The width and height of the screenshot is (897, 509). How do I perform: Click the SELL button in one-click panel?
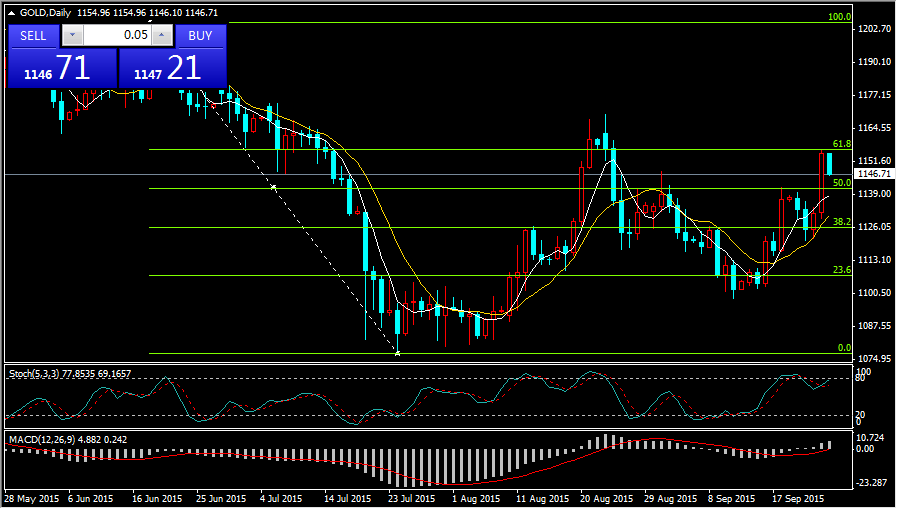(33, 35)
